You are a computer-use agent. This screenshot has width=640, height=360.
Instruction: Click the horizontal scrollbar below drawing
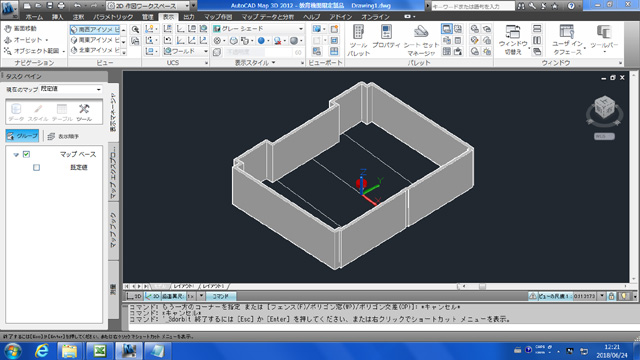(x=544, y=287)
